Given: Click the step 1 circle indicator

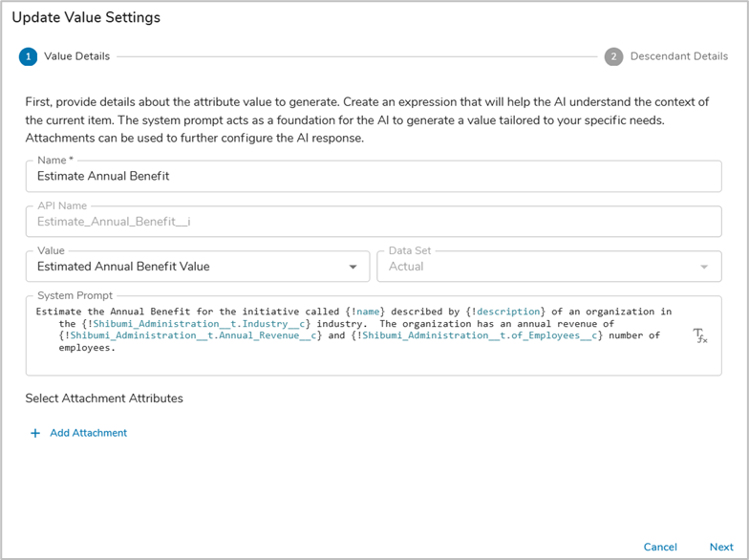Looking at the screenshot, I should (x=28, y=56).
